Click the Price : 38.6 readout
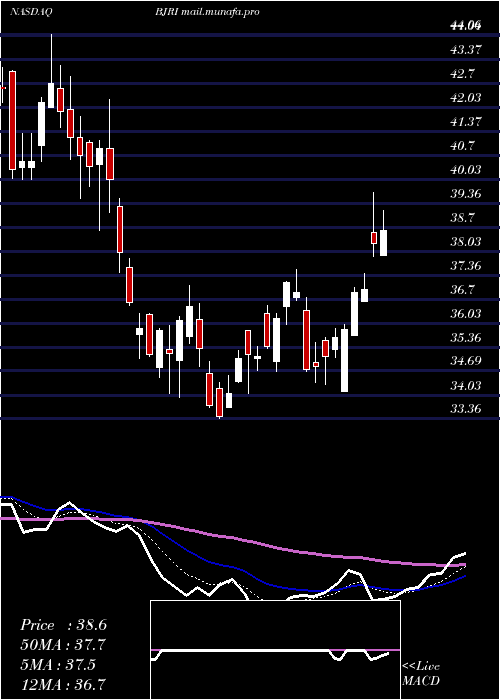 coord(63,625)
